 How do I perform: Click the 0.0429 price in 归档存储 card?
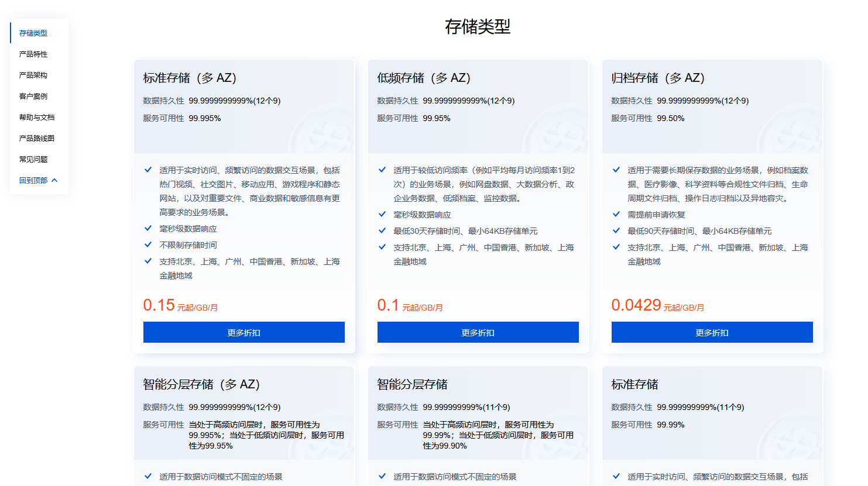click(636, 305)
